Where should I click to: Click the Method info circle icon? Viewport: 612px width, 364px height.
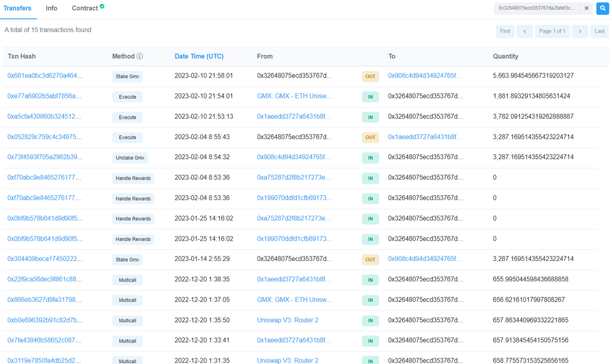pyautogui.click(x=140, y=57)
